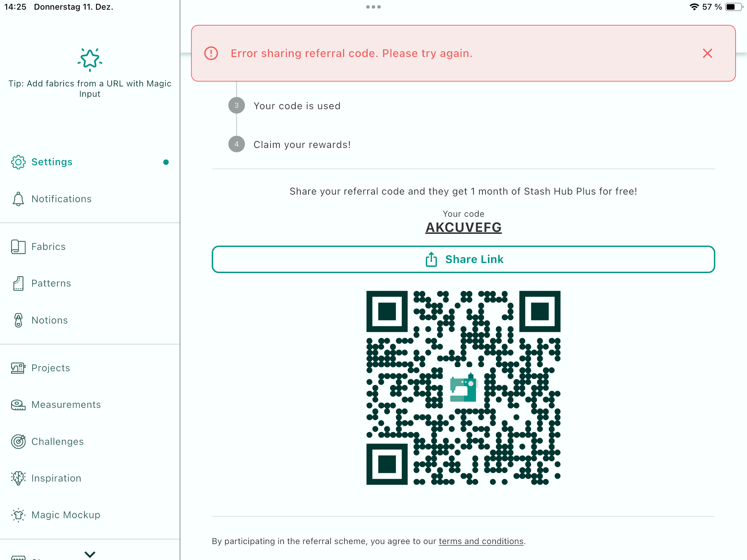The height and width of the screenshot is (560, 747).
Task: Tap the referral QR code image
Action: [463, 388]
